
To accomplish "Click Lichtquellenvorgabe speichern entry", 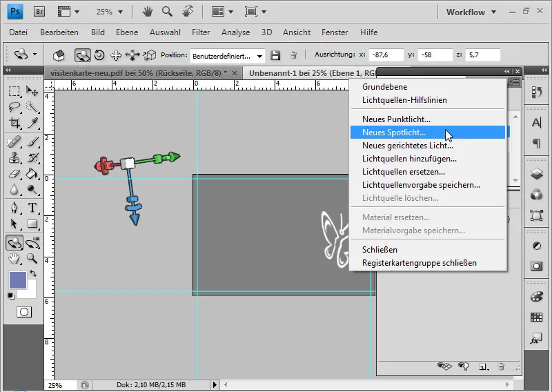I will 428,185.
